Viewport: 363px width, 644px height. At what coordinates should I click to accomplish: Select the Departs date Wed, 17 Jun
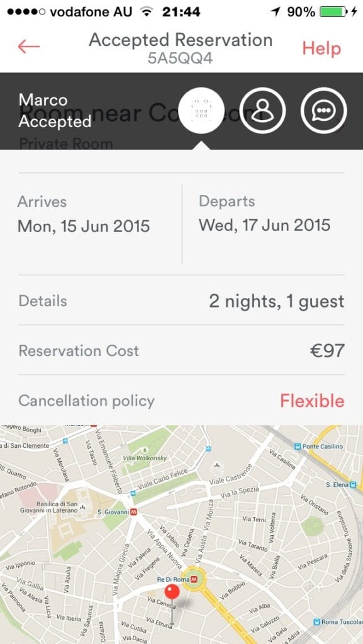coord(265,225)
